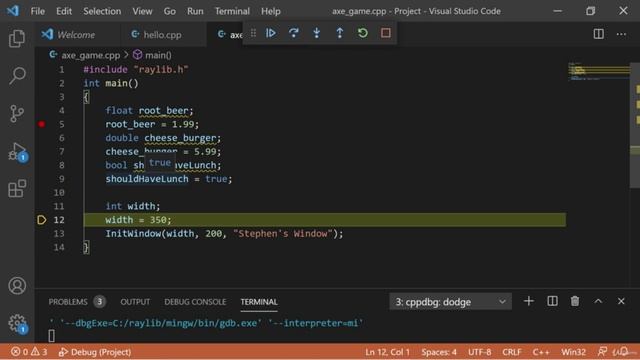640x360 pixels.
Task: Kill the terminal with trash icon
Action: (x=575, y=301)
